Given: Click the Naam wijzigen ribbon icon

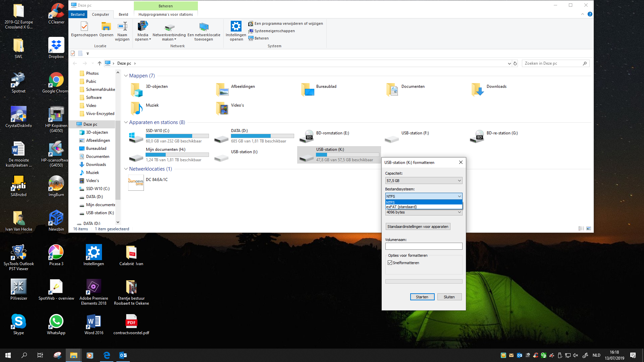Looking at the screenshot, I should point(122,27).
